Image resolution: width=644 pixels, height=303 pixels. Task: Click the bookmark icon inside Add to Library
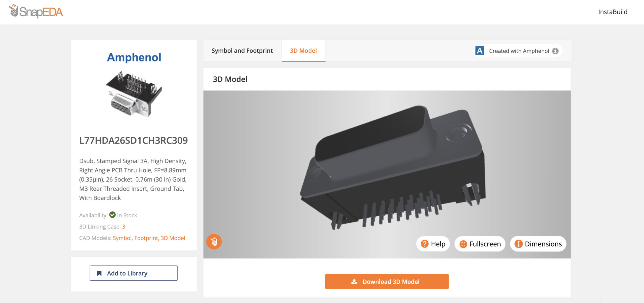click(100, 273)
